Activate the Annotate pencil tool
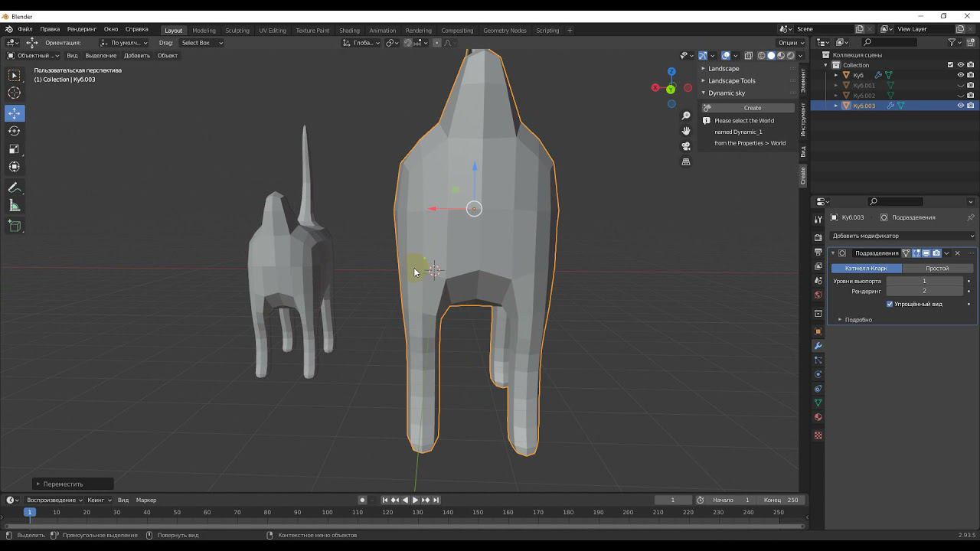This screenshot has height=551, width=980. coord(15,187)
